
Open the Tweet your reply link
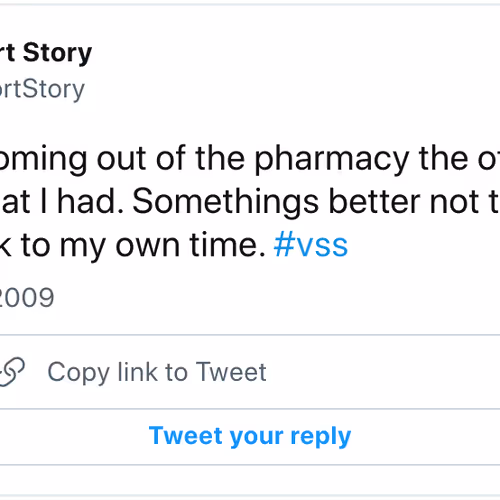[250, 436]
